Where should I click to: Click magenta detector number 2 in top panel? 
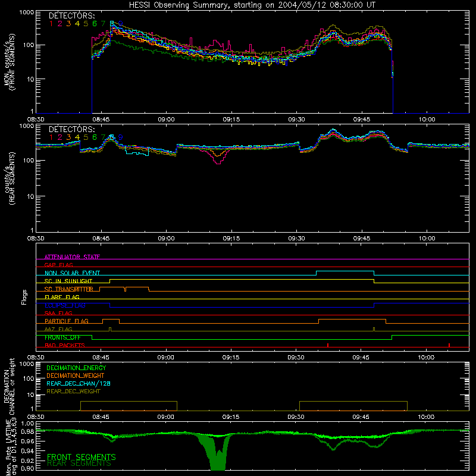click(x=60, y=24)
